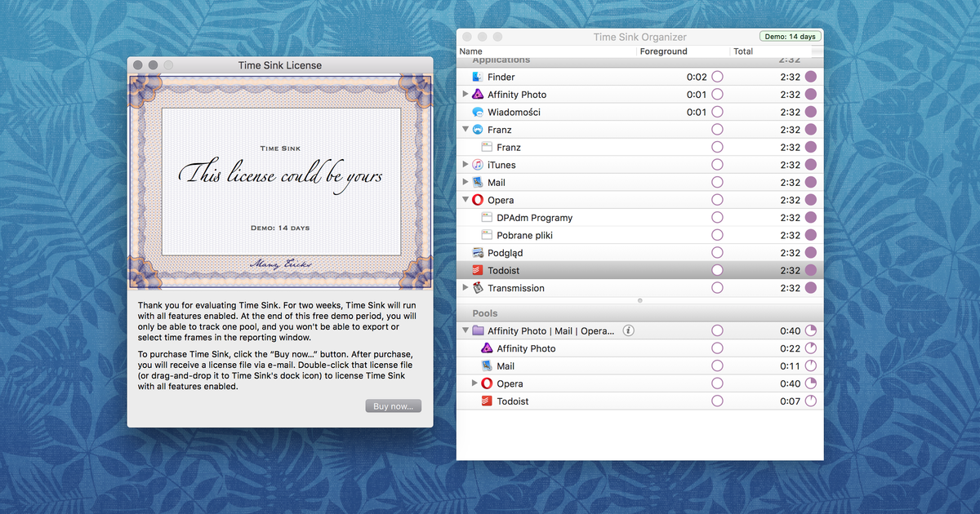Expand the Opera entry inside the pool
Screen dimensions: 980x514
coord(474,383)
